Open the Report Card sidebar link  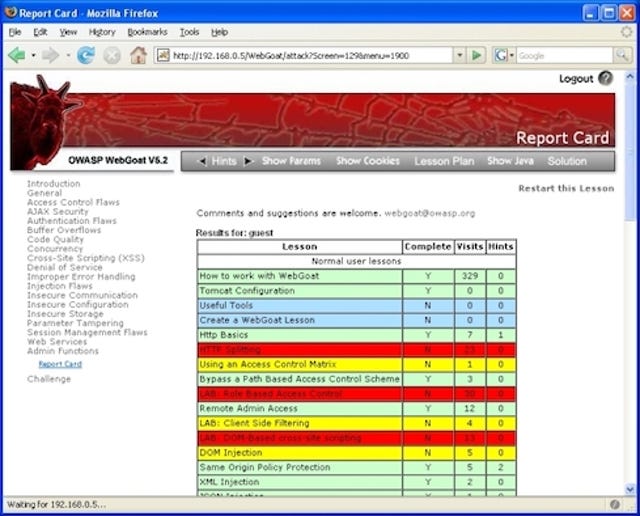(60, 364)
